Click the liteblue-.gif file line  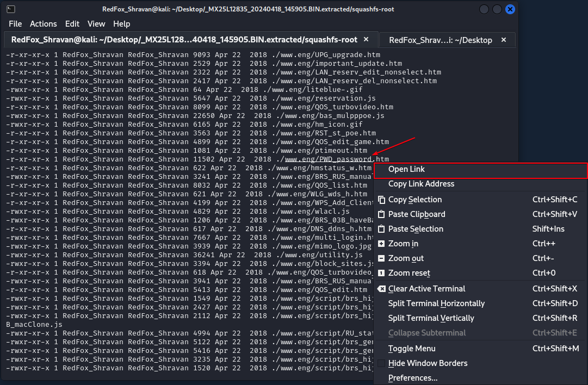coord(184,89)
